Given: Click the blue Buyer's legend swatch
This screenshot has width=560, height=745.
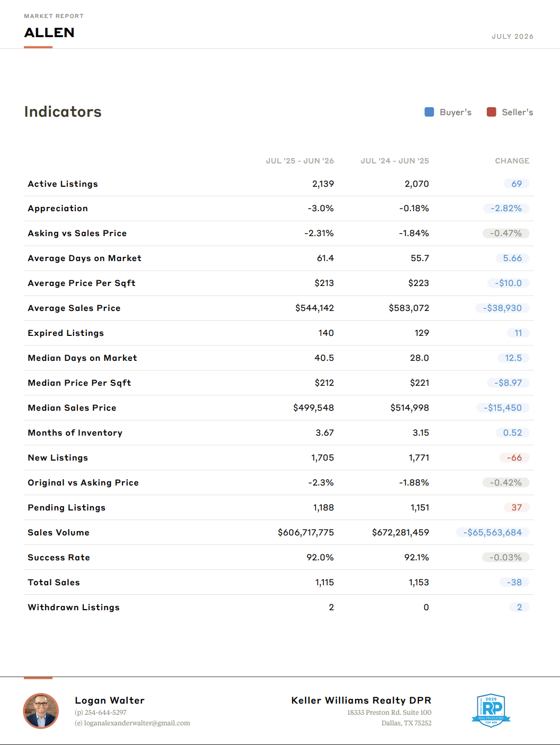Looking at the screenshot, I should [x=430, y=112].
